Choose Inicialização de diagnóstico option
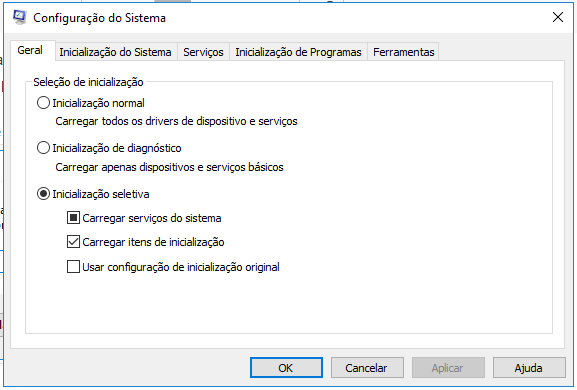This screenshot has width=577, height=390. 43,148
